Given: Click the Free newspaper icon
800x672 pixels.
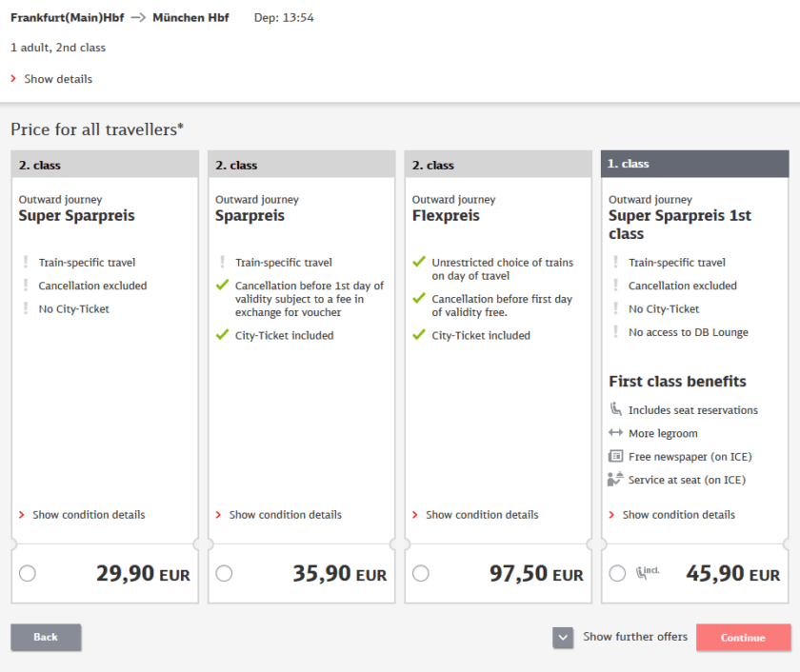Looking at the screenshot, I should (x=615, y=457).
